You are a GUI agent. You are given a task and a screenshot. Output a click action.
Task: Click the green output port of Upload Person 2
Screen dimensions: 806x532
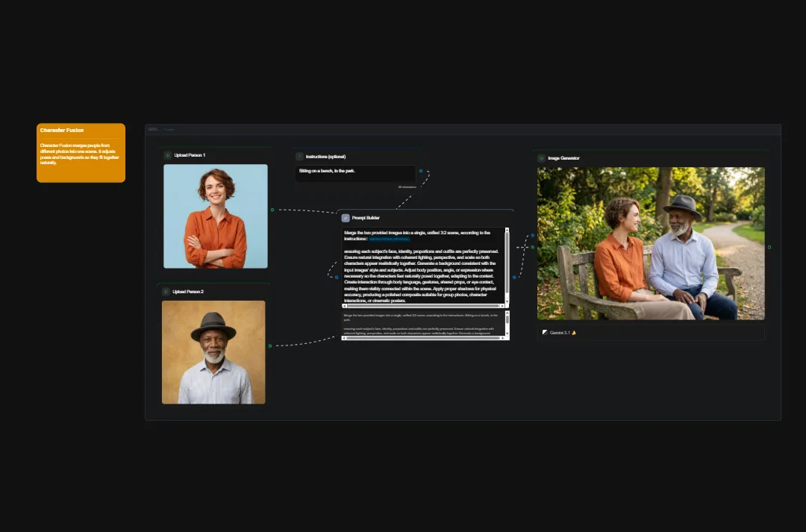coord(271,345)
